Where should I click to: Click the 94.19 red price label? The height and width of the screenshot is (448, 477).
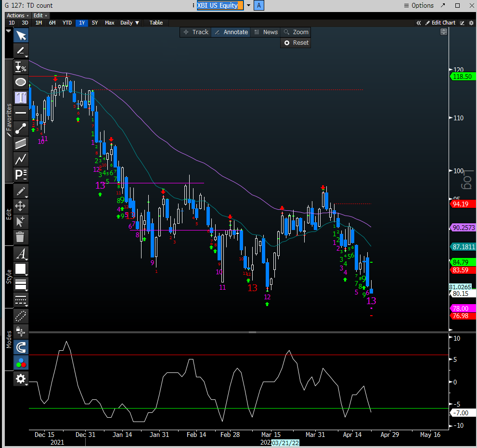coord(463,204)
